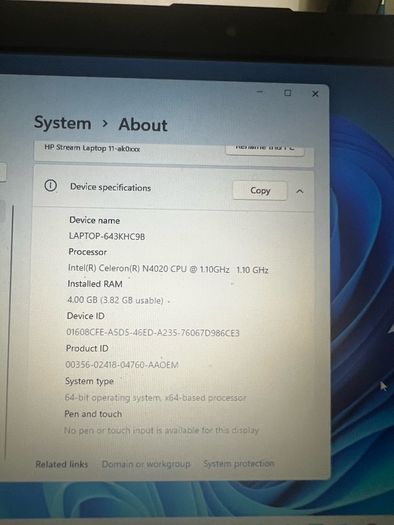Go back to System in breadcrumb

[x=63, y=123]
